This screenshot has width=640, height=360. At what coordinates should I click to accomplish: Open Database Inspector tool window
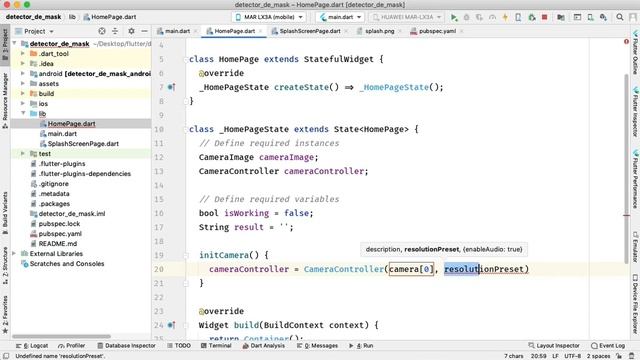coord(126,346)
